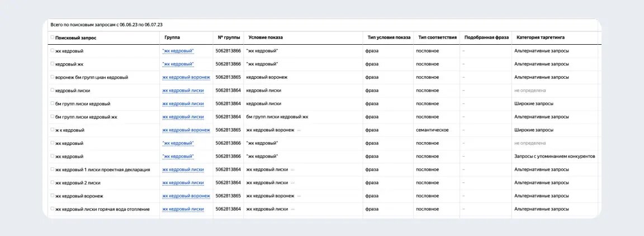Sort by "Категория таргетинга" column
The height and width of the screenshot is (236, 644).
point(541,37)
